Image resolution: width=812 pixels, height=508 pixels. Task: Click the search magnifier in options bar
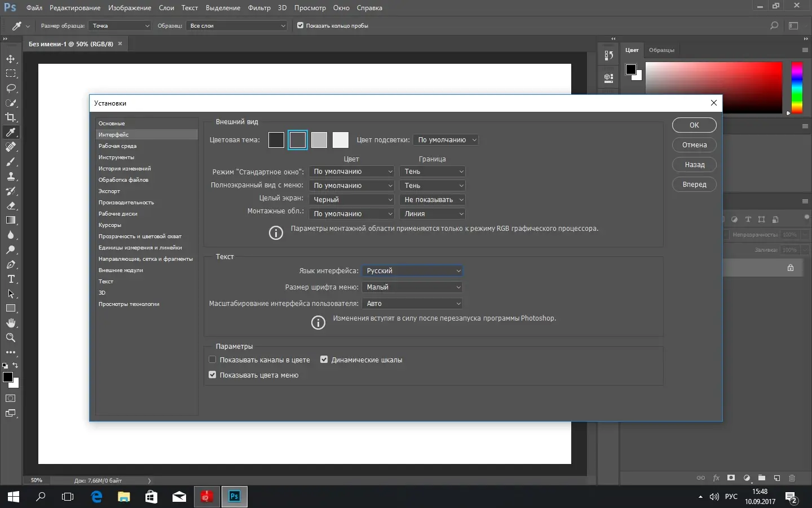click(x=774, y=25)
